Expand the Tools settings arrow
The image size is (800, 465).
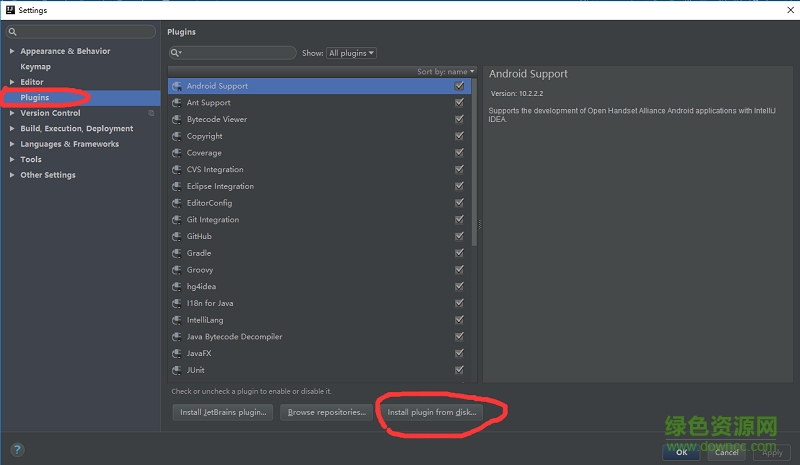12,159
